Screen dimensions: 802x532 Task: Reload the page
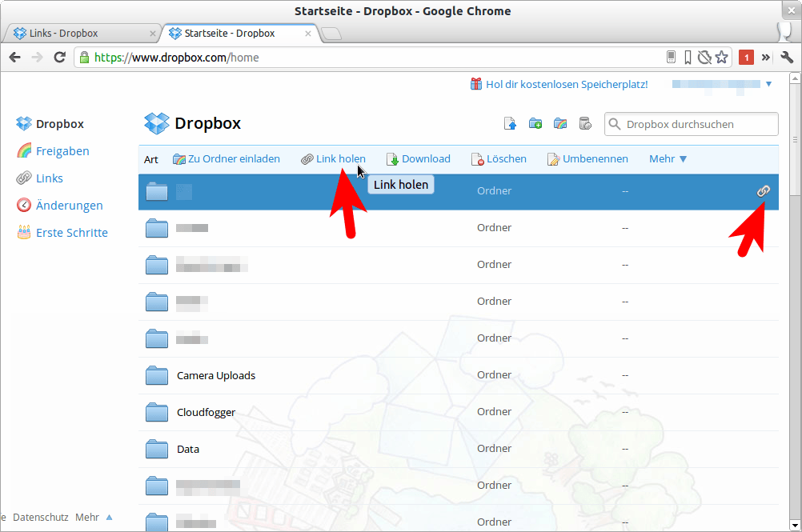pyautogui.click(x=60, y=58)
